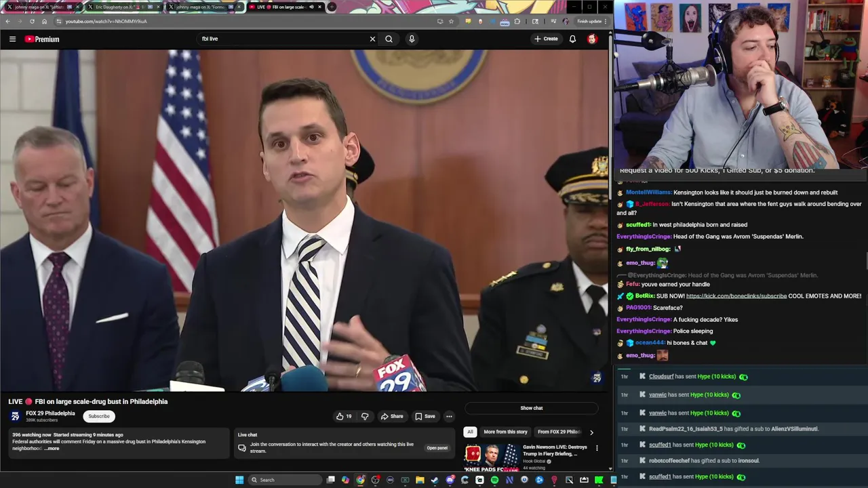
Task: Open the Create button on YouTube
Action: click(x=546, y=39)
